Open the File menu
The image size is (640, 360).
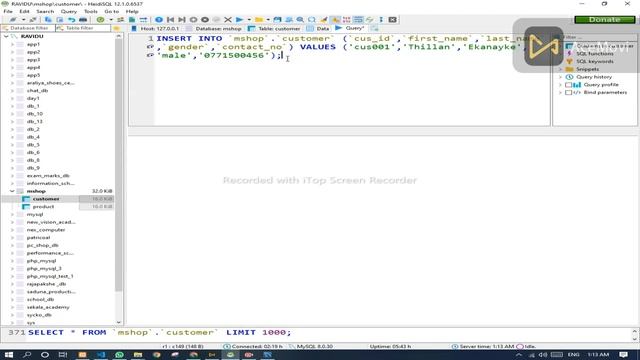8,11
